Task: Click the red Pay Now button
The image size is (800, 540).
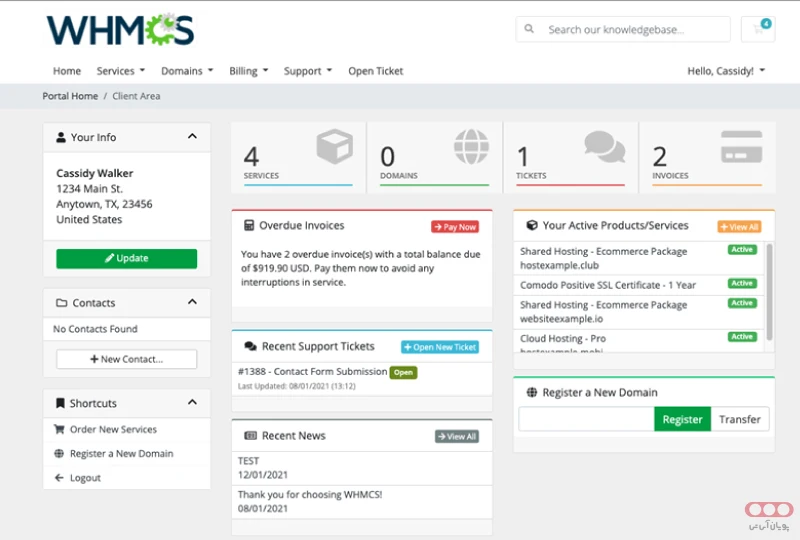Action: pyautogui.click(x=455, y=227)
